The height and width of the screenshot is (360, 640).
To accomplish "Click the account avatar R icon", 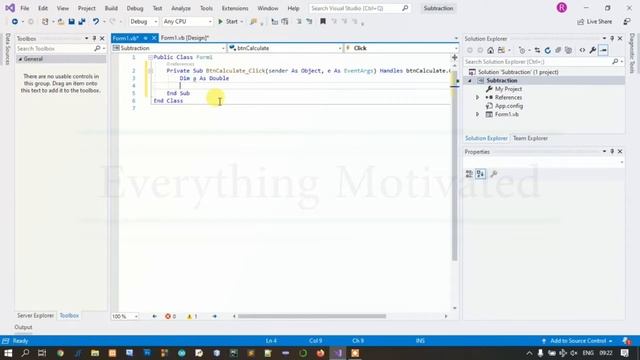I will tap(562, 8).
